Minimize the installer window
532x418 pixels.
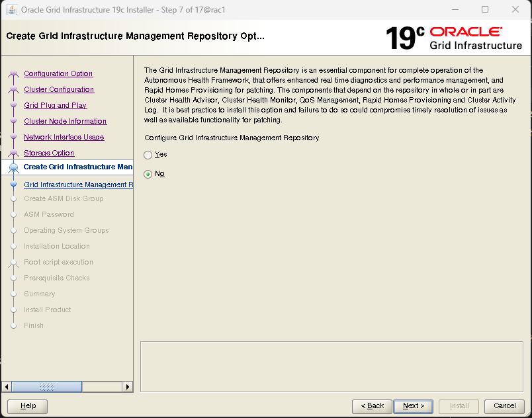[455, 9]
